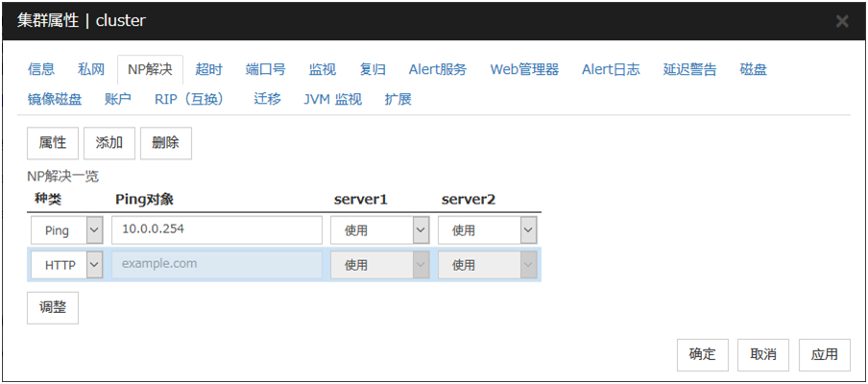Image resolution: width=868 pixels, height=384 pixels.
Task: Select the JVM 监视 tab
Action: pyautogui.click(x=332, y=99)
